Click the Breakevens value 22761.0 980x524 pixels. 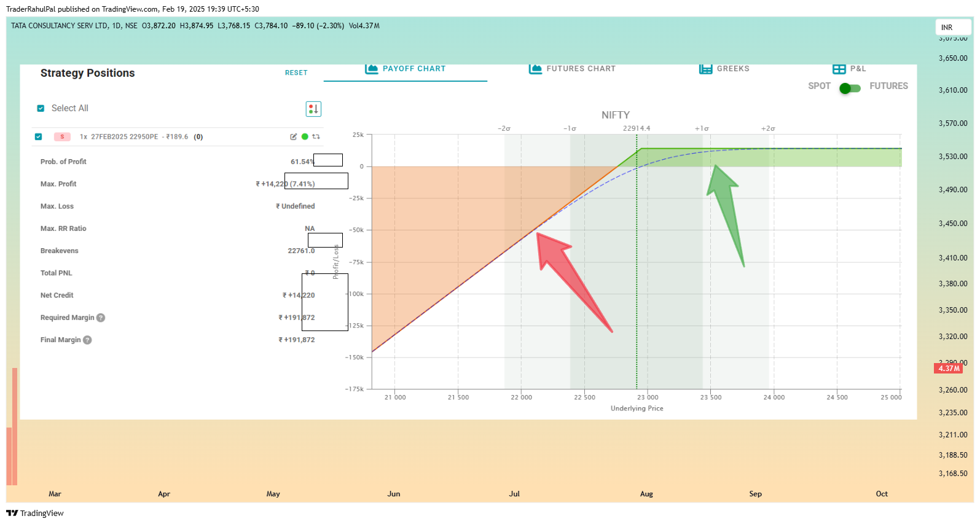click(x=301, y=251)
